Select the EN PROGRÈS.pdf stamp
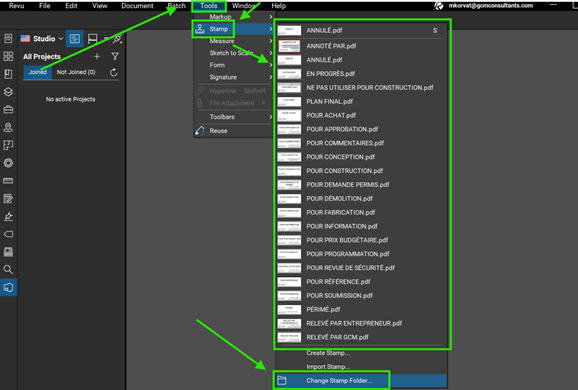The width and height of the screenshot is (578, 390). 360,73
